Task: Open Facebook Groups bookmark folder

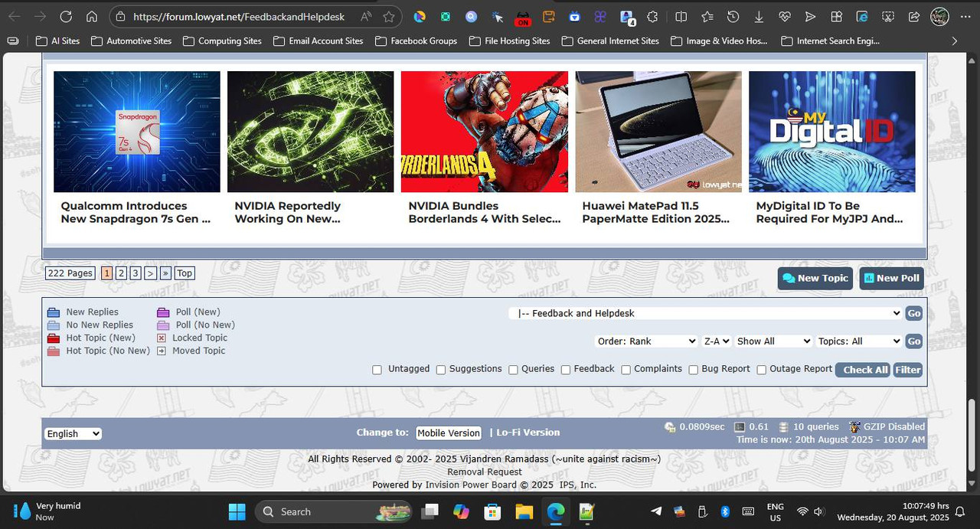Action: [x=416, y=41]
